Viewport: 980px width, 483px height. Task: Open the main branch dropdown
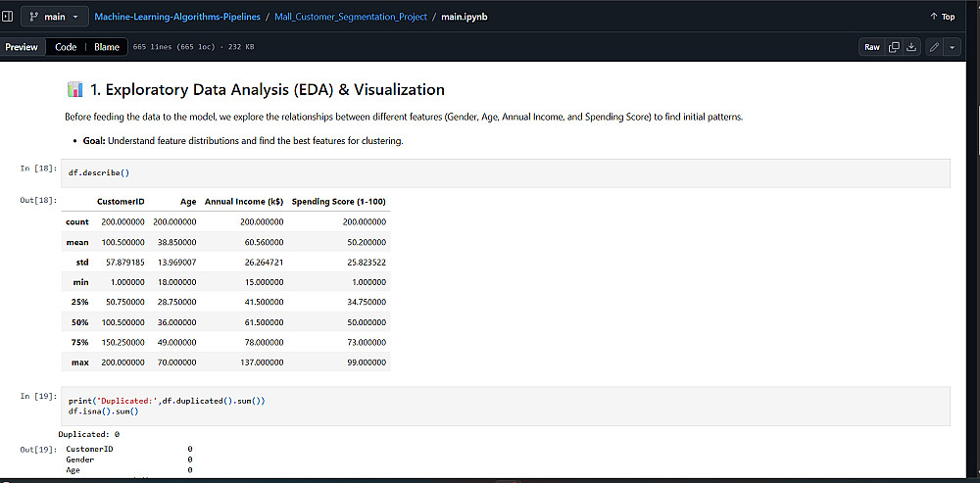click(54, 17)
